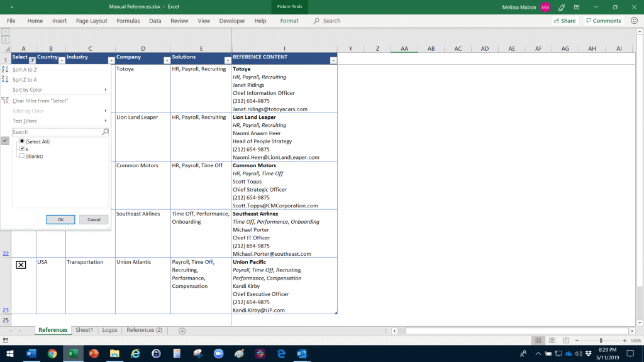Open the OneDrive cloud icon in system tray

(569, 354)
